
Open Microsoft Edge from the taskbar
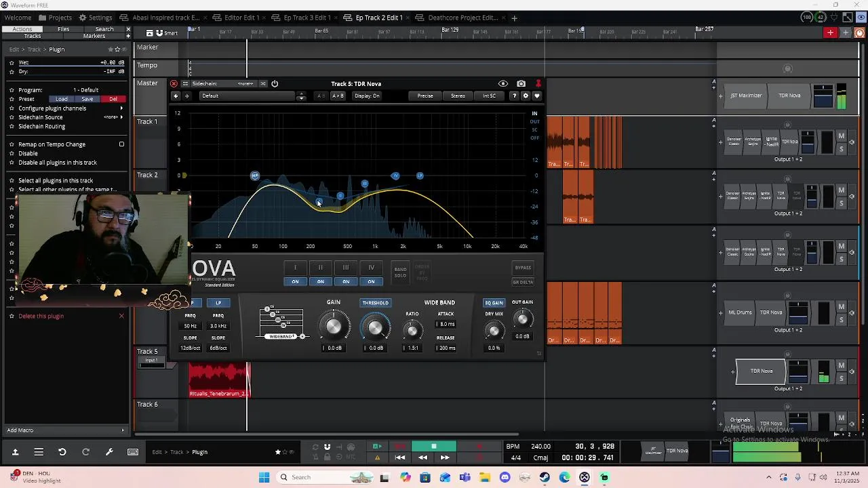click(x=564, y=477)
